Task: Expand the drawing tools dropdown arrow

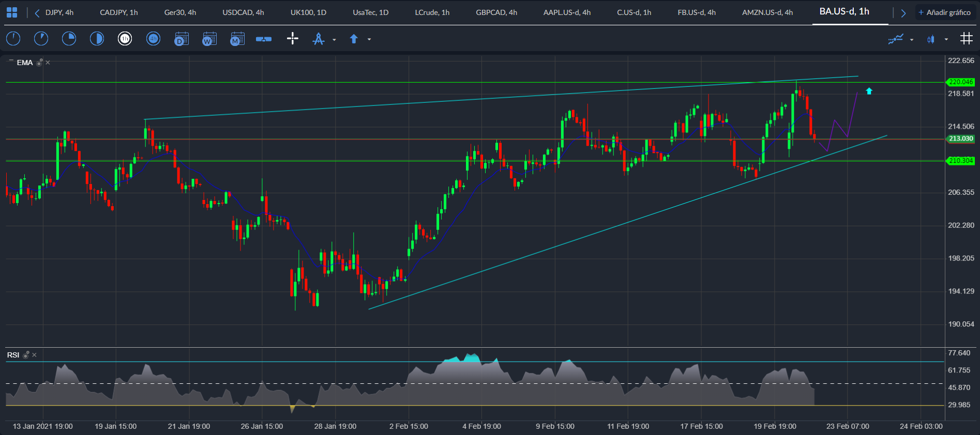Action: 334,40
